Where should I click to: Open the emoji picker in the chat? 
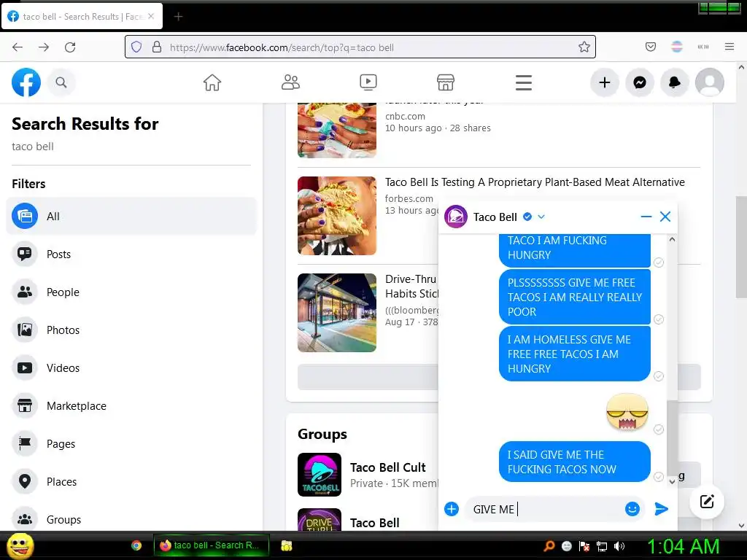coord(632,509)
